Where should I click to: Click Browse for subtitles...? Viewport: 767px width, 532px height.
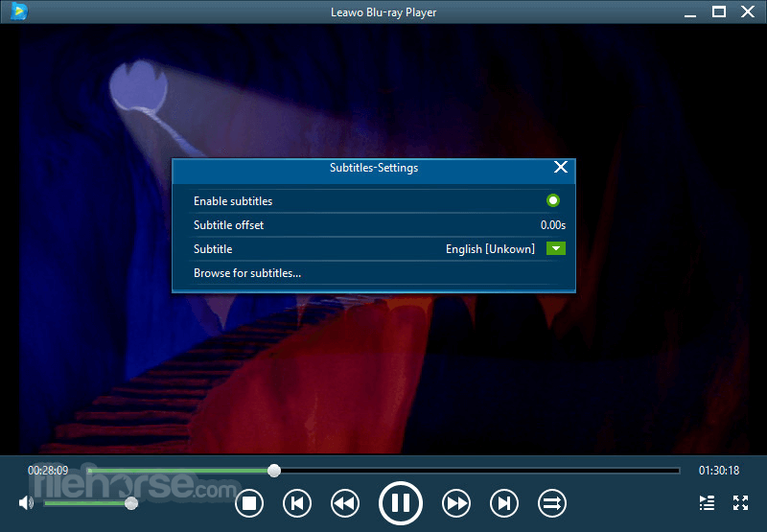pyautogui.click(x=247, y=273)
